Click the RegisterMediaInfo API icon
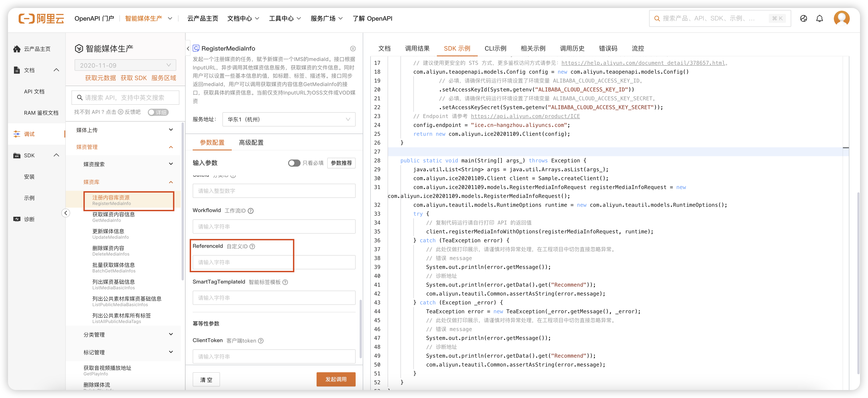The height and width of the screenshot is (398, 868). [196, 49]
